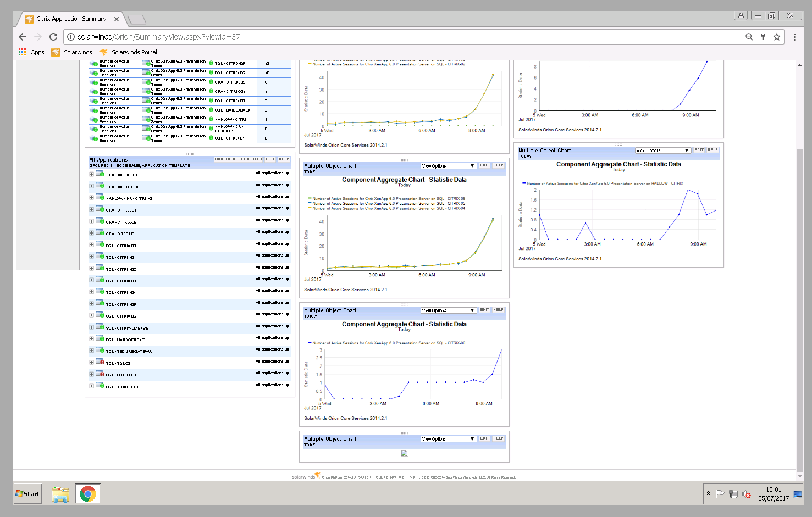This screenshot has height=517, width=812.
Task: Click the zoom magnifier icon in address bar
Action: point(749,37)
